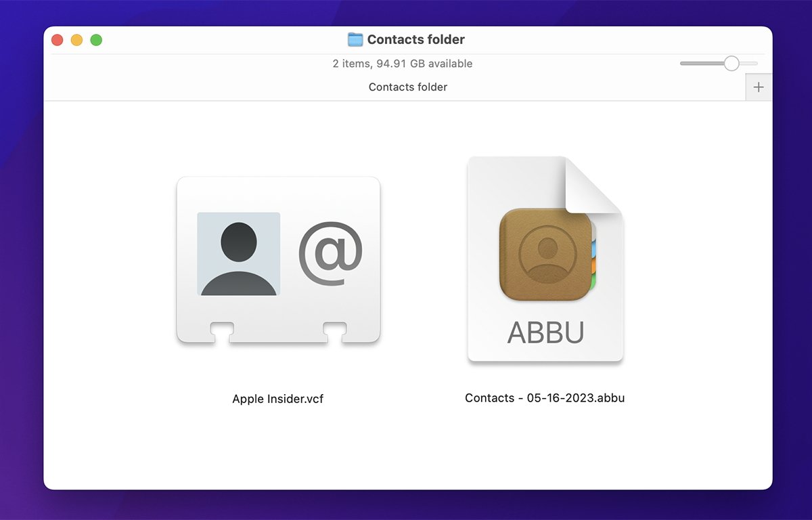Click the 2 items, 94.91 GB available status
The width and height of the screenshot is (812, 520).
coord(403,64)
